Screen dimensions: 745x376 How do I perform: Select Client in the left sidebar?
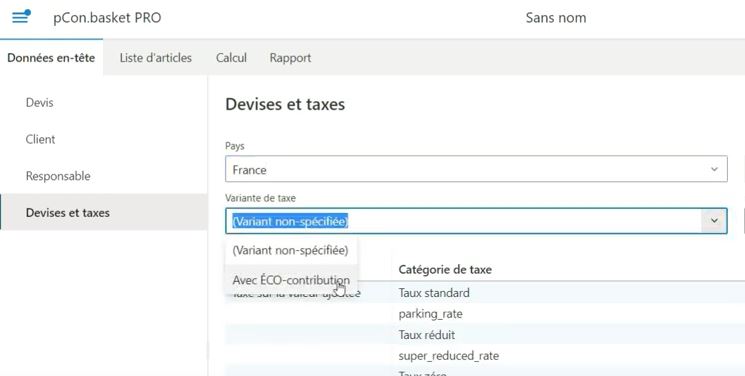coord(40,139)
